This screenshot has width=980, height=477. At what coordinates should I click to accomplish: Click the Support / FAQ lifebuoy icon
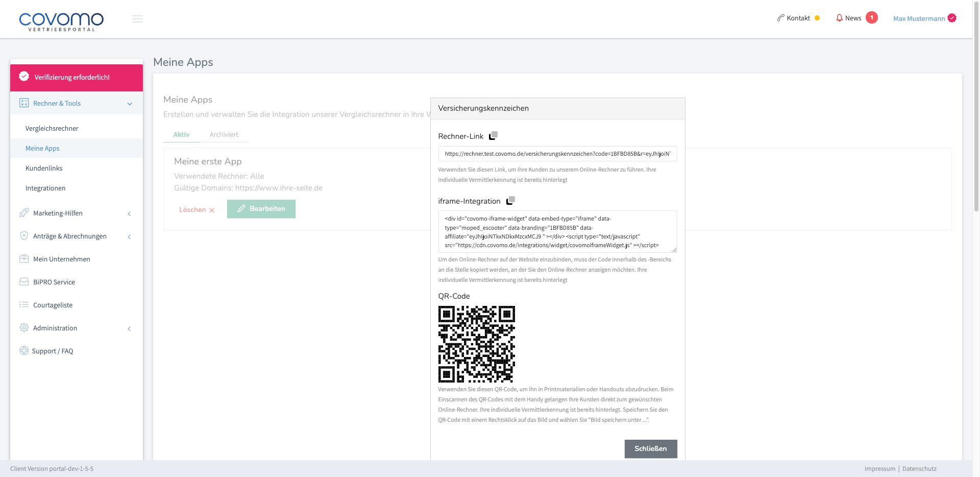click(x=24, y=351)
